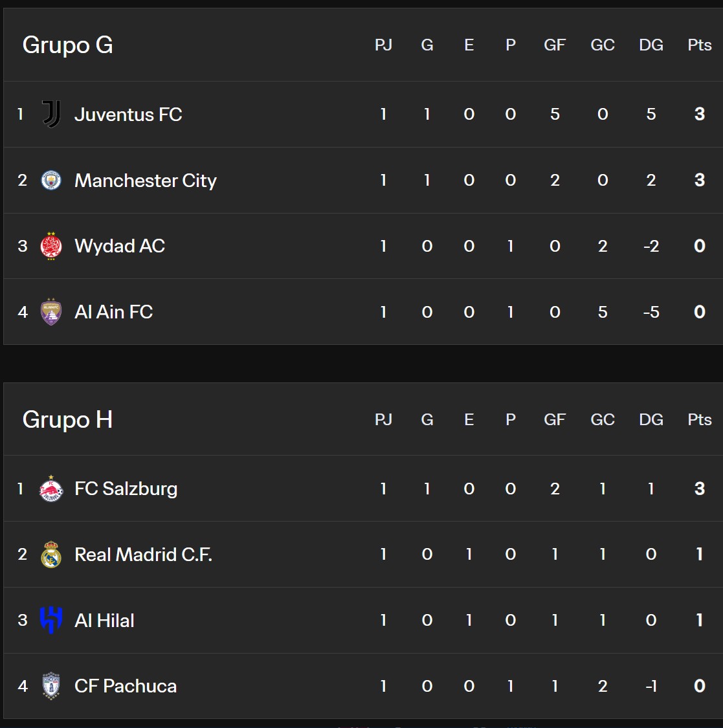This screenshot has width=723, height=728.
Task: Click the Grupo H table heading
Action: point(67,420)
